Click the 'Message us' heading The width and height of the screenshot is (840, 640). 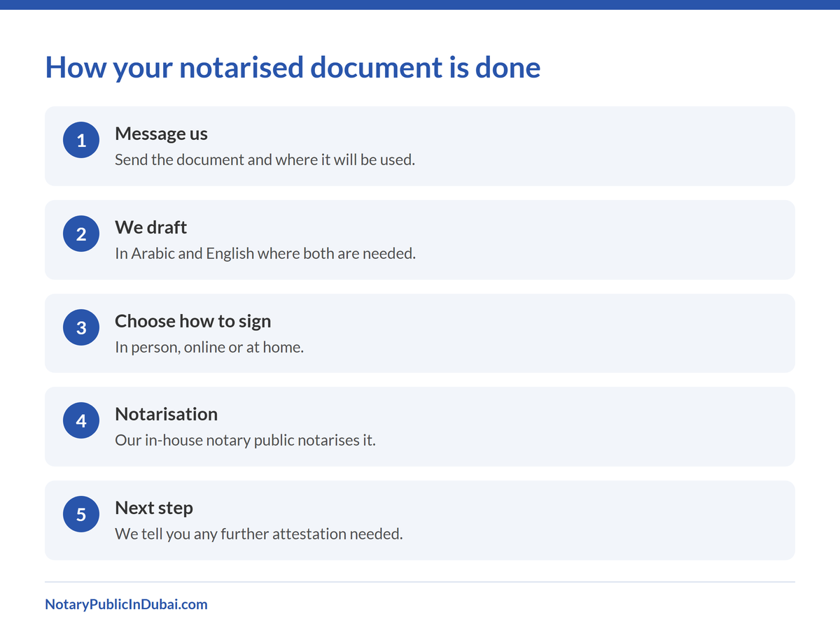click(x=161, y=134)
